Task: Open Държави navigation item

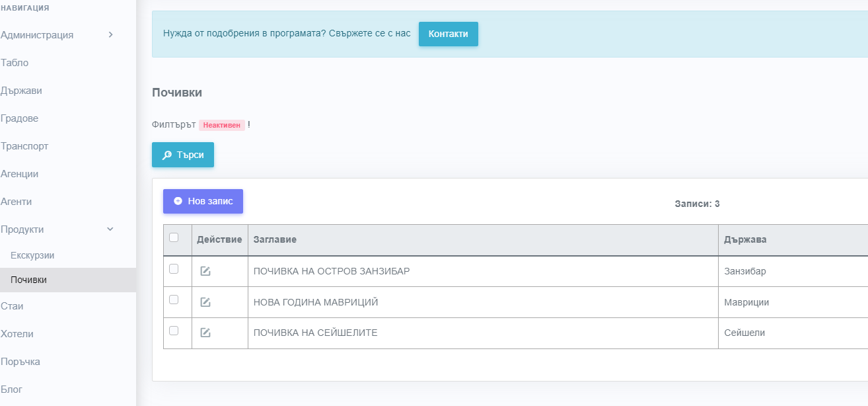Action: coord(21,91)
